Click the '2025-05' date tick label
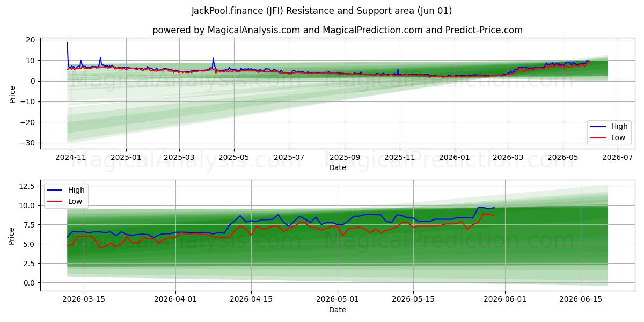The image size is (644, 322). pos(234,158)
